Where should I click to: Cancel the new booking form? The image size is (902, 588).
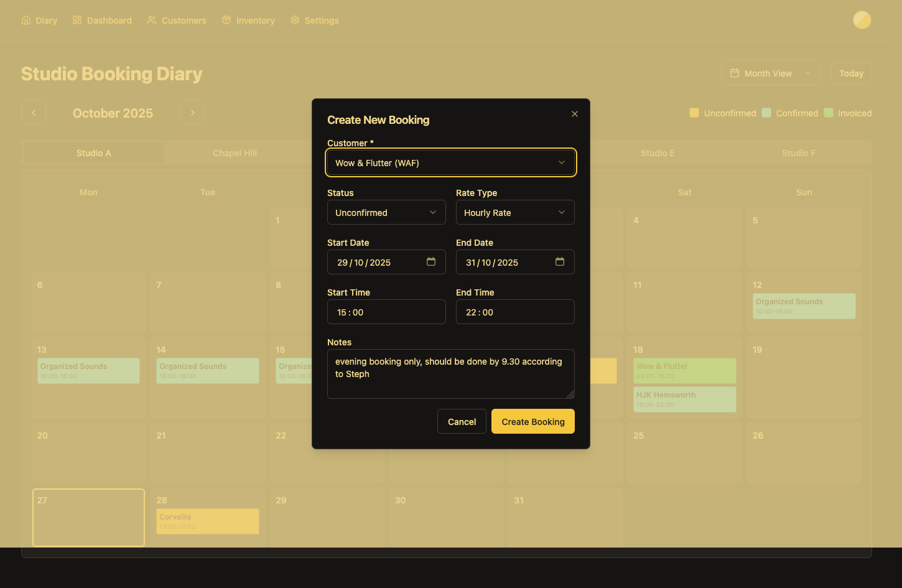tap(462, 421)
